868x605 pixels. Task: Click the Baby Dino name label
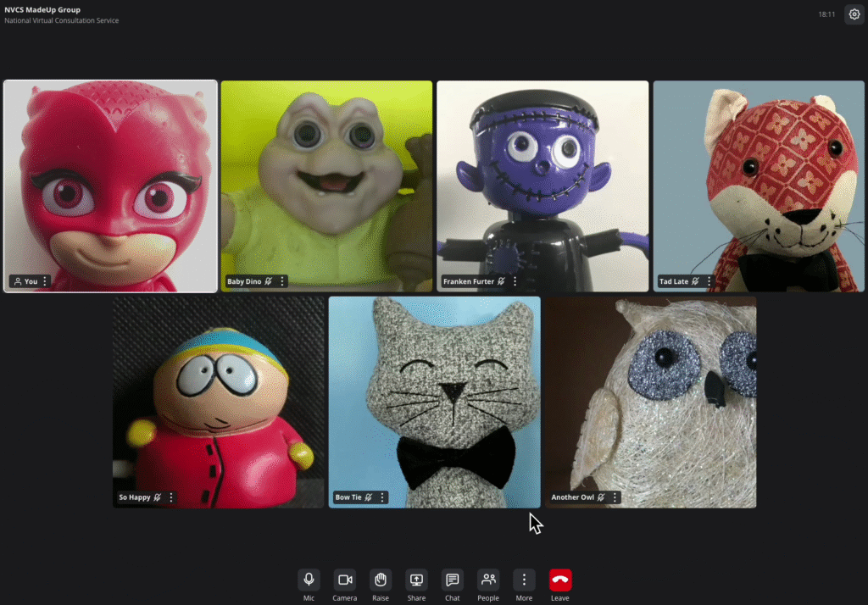244,281
